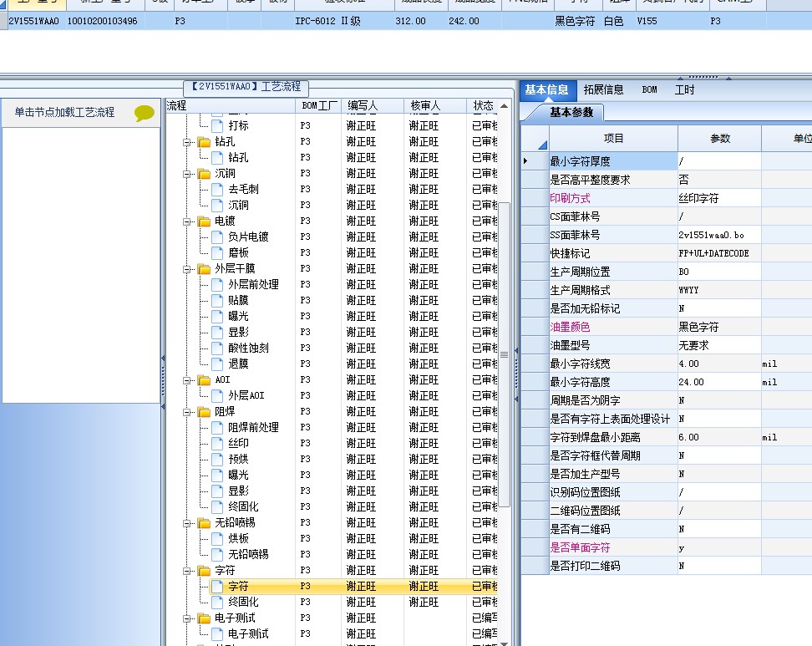Select the 无铅喷锡 child process row
The width and height of the screenshot is (812, 646).
coord(332,555)
